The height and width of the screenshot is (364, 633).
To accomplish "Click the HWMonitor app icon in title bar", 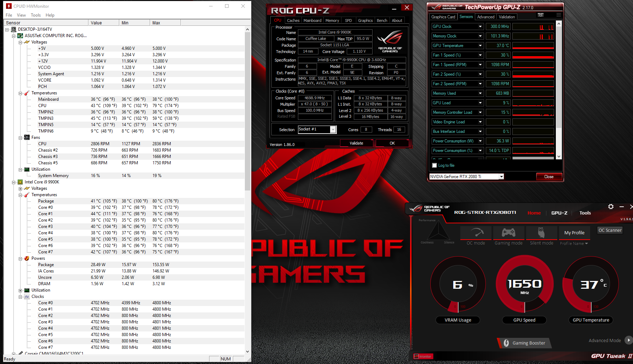I will pyautogui.click(x=9, y=6).
